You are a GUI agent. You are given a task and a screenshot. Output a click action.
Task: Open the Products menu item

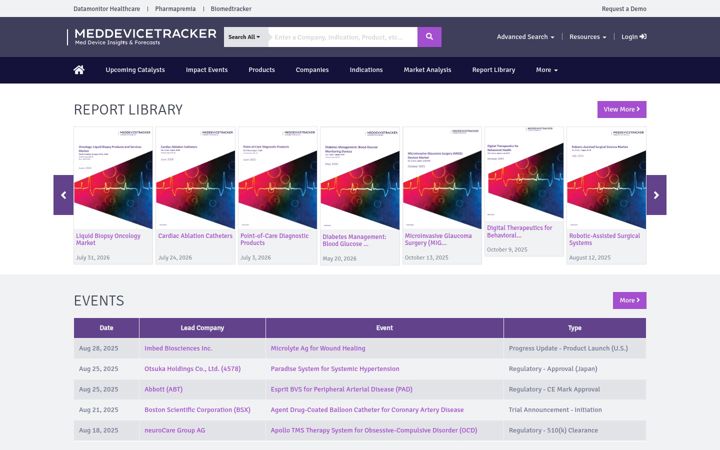click(262, 70)
